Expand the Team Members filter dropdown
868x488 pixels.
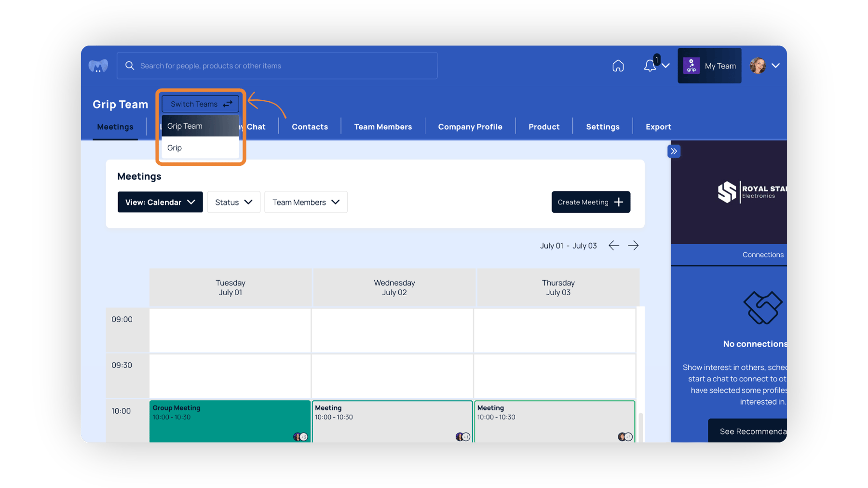[x=306, y=202]
